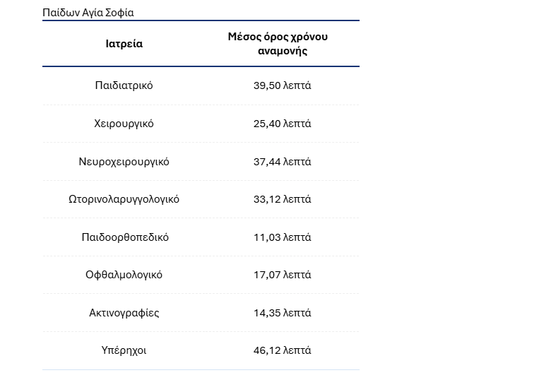Image resolution: width=539 pixels, height=392 pixels.
Task: Select the Οφθαλμολογικό clinic cell
Action: click(x=124, y=275)
